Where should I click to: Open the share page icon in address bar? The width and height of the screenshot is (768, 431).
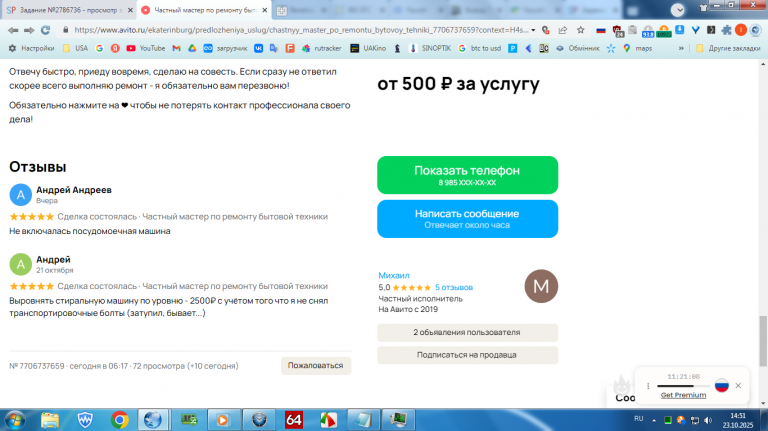tap(563, 30)
